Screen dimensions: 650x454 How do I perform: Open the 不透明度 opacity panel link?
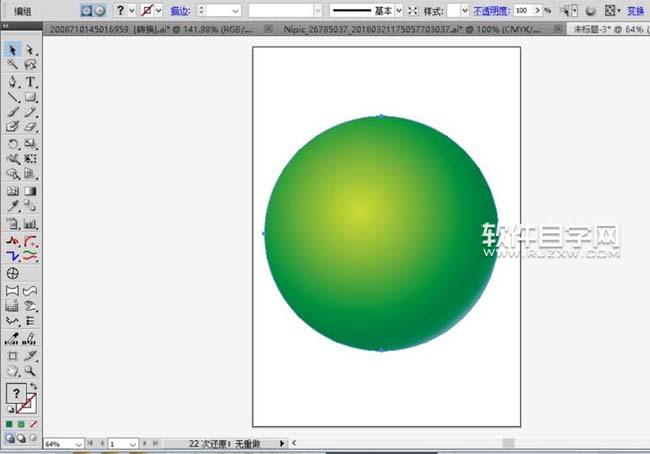click(x=491, y=11)
